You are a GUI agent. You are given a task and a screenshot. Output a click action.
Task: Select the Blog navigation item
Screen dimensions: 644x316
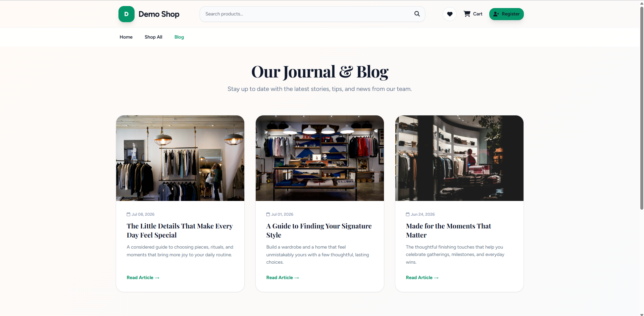[179, 37]
